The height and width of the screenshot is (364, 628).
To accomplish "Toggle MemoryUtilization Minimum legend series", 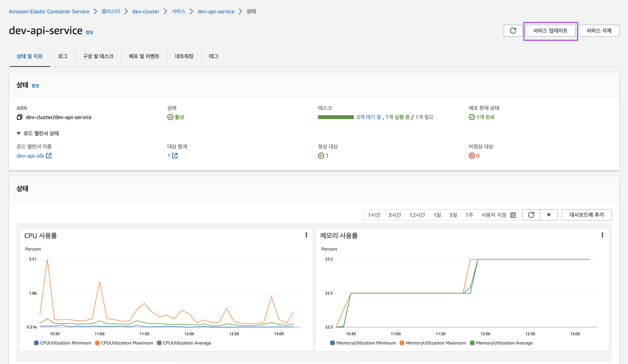I will pos(363,343).
